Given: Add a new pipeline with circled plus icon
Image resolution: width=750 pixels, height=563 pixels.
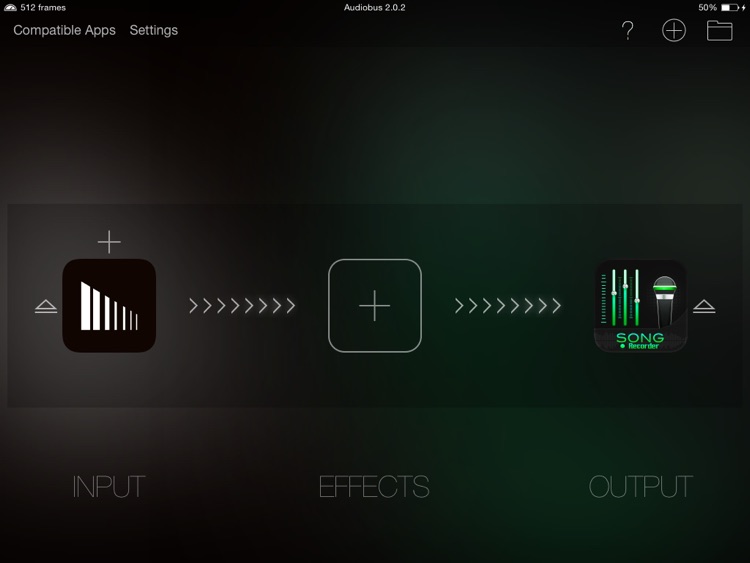Looking at the screenshot, I should click(673, 31).
